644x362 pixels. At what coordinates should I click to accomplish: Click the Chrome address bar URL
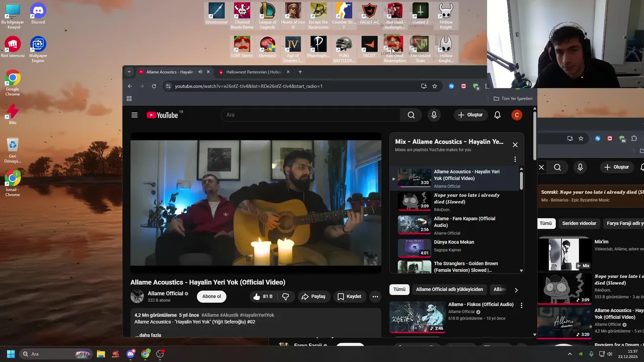[x=249, y=86]
